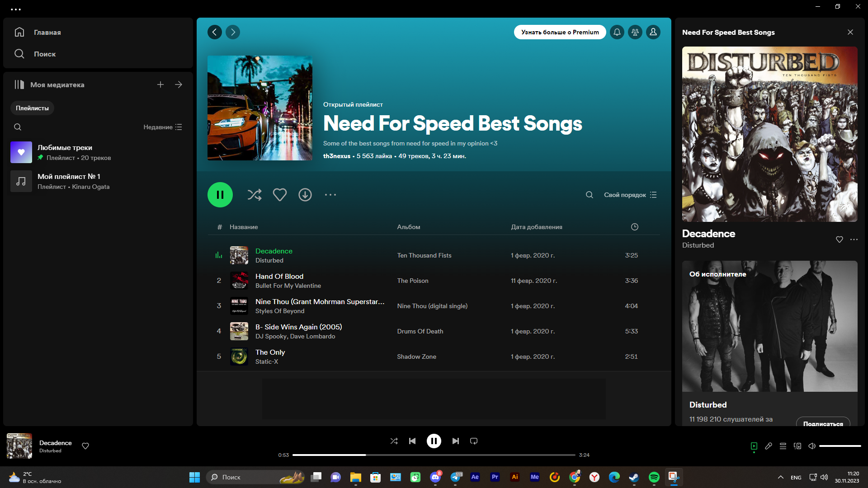The image size is (868, 488).
Task: Open Discord from the taskbar
Action: [435, 477]
